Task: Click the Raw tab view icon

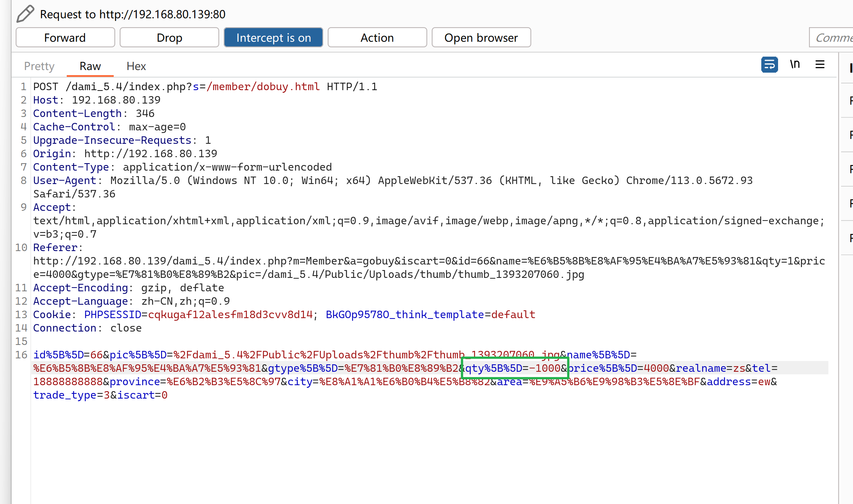Action: (90, 66)
